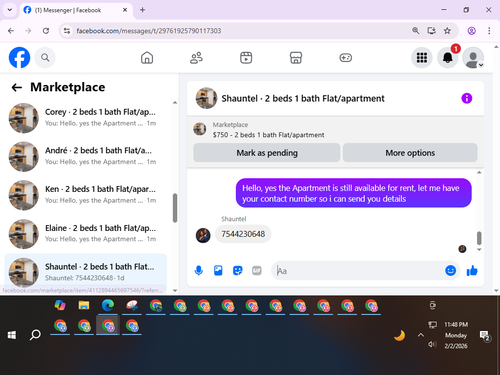
Task: Click the address bar URL
Action: click(x=149, y=31)
